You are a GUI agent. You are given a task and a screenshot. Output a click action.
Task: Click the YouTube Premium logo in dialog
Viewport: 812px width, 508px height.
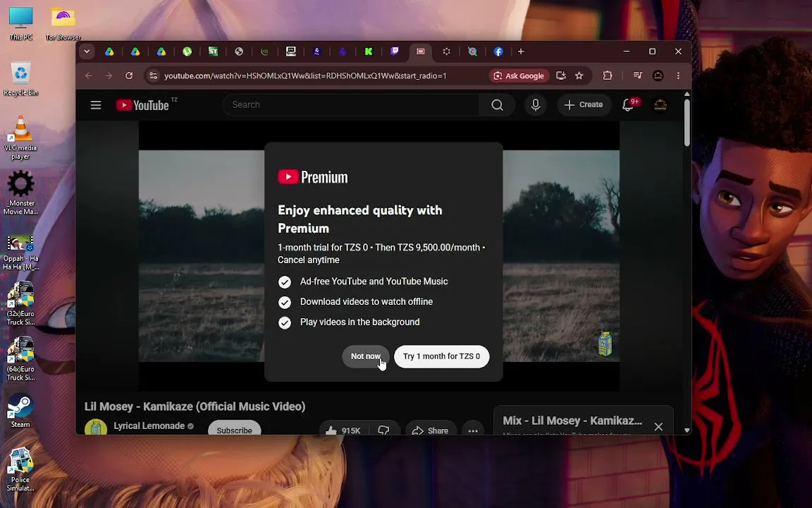click(313, 177)
